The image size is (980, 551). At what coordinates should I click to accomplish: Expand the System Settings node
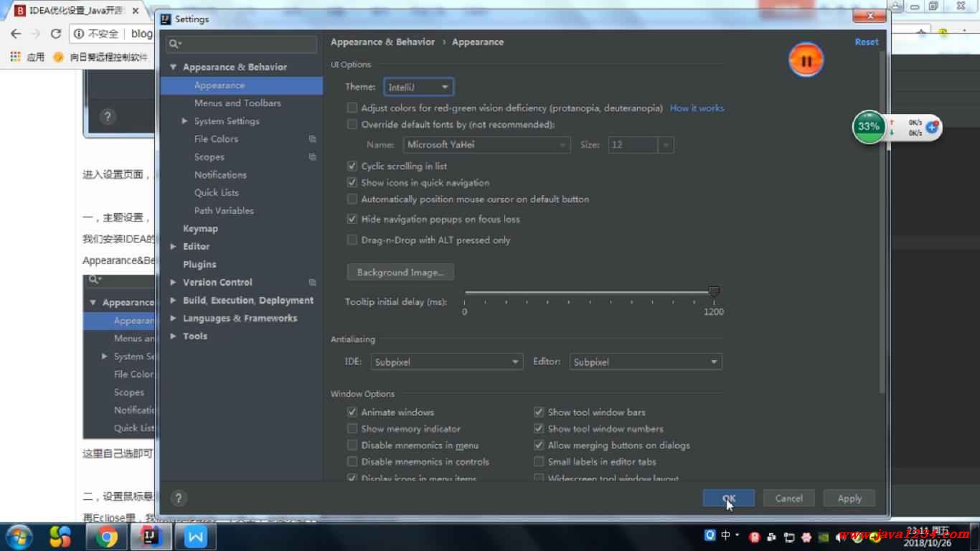click(x=184, y=121)
